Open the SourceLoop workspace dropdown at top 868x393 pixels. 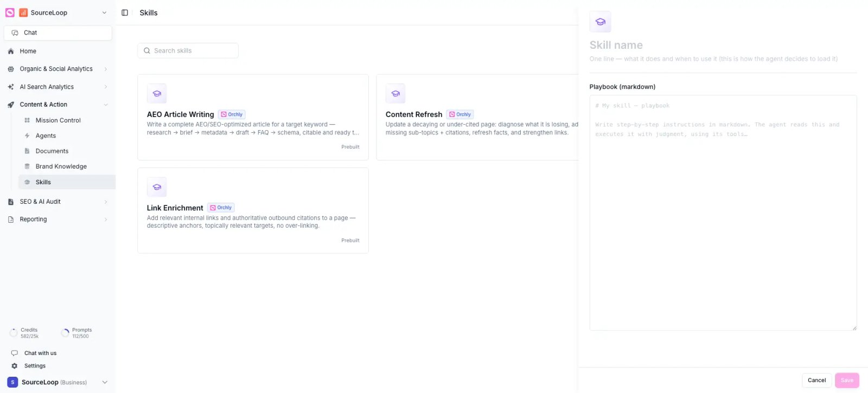coord(105,12)
